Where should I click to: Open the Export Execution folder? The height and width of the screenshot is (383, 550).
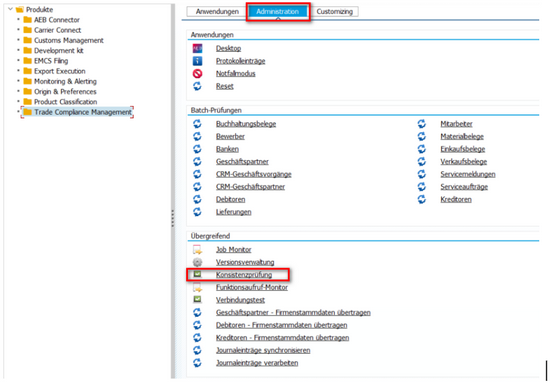coord(60,71)
